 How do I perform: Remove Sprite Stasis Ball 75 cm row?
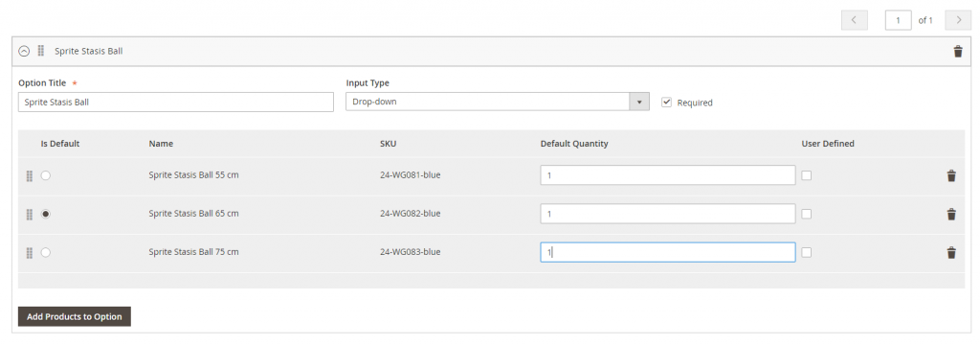point(951,253)
